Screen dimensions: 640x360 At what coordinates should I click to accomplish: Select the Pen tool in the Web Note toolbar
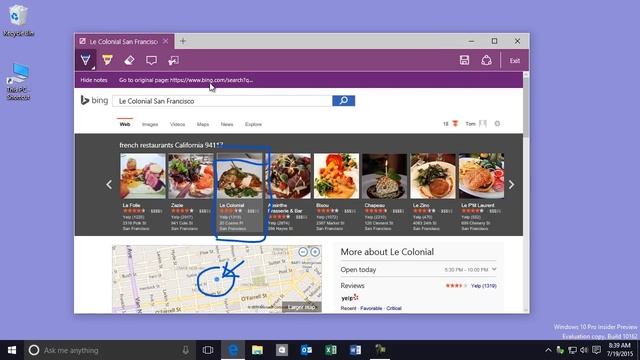pyautogui.click(x=86, y=60)
